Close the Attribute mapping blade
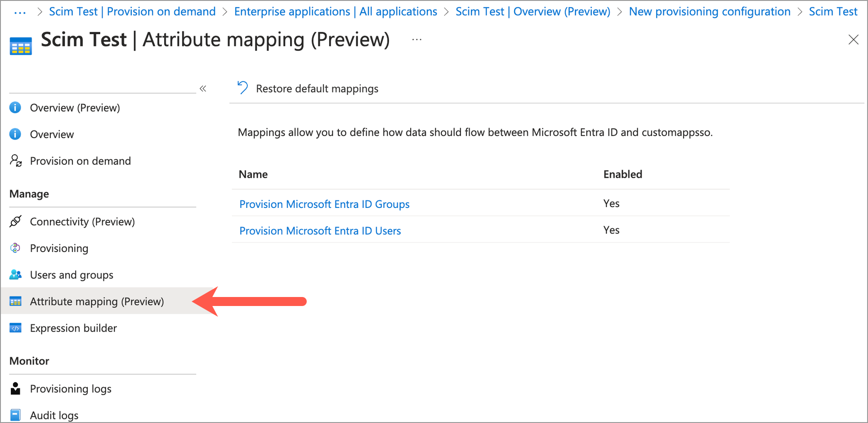Viewport: 868px width, 423px height. point(853,40)
